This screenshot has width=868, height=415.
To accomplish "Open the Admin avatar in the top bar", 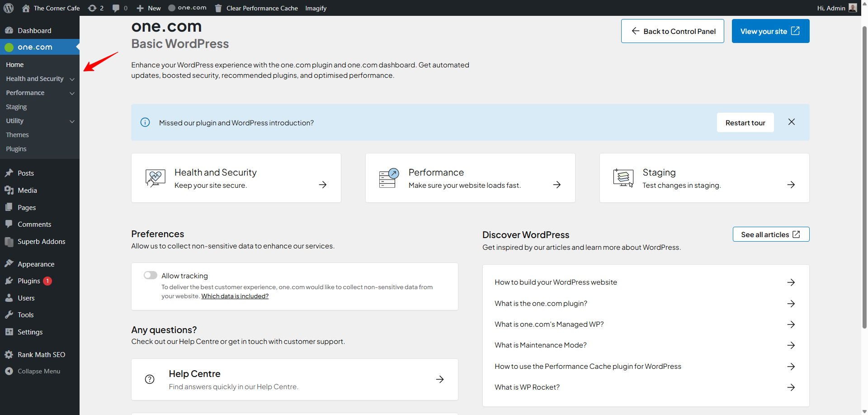I will 853,8.
